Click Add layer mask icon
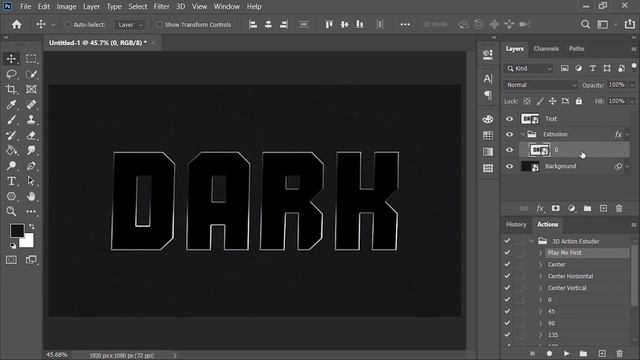 556,209
